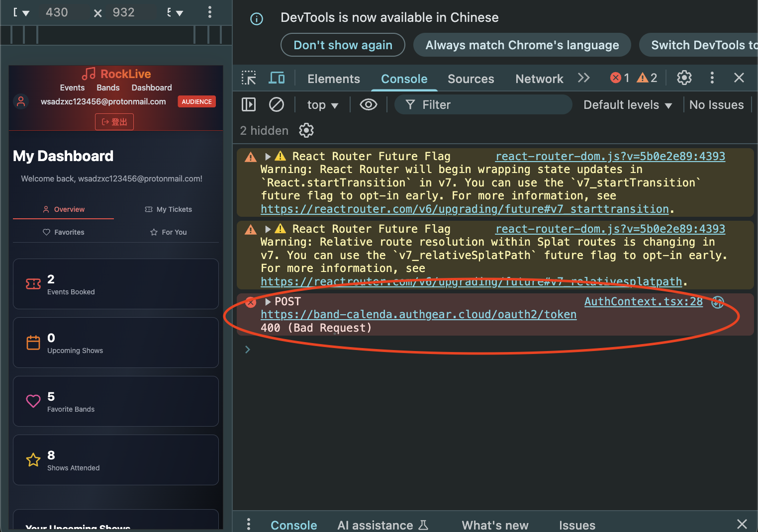Click the ticket icon on Events Booked card
This screenshot has width=758, height=532.
pyautogui.click(x=33, y=284)
